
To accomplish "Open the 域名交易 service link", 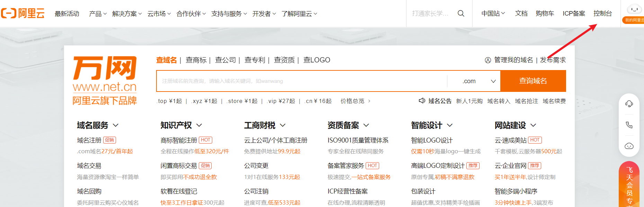I will [89, 166].
